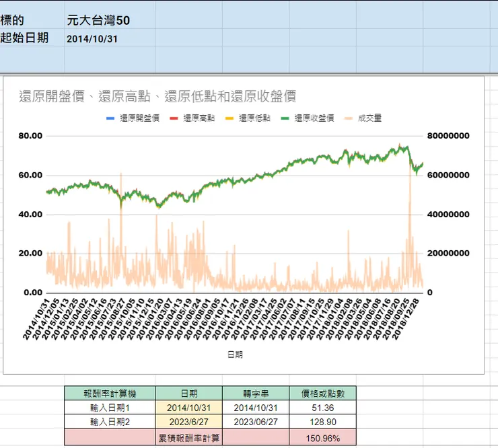Click the blue 還原開盤價 legend swatch
498x448 pixels.
(x=110, y=118)
